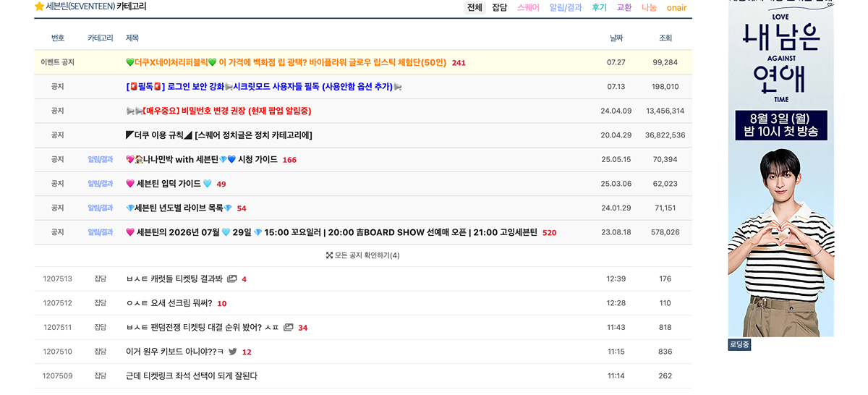Viewport: 868px width, 395px height.
Task: Select the 교환 tab
Action: tap(624, 7)
